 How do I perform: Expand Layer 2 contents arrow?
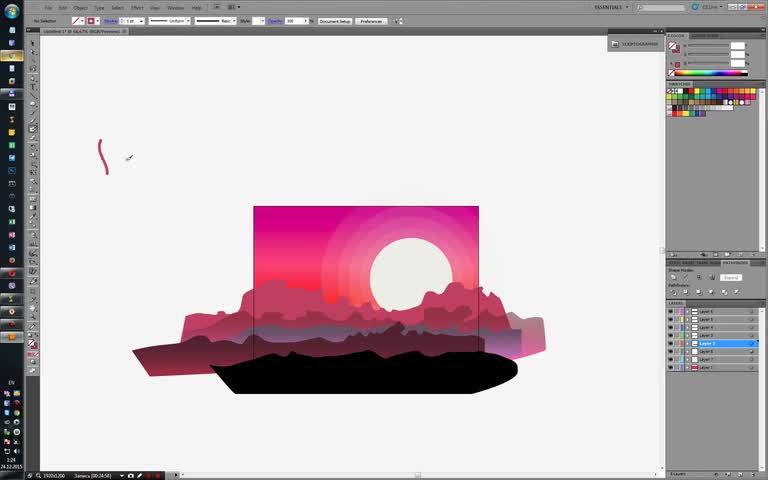pyautogui.click(x=687, y=343)
